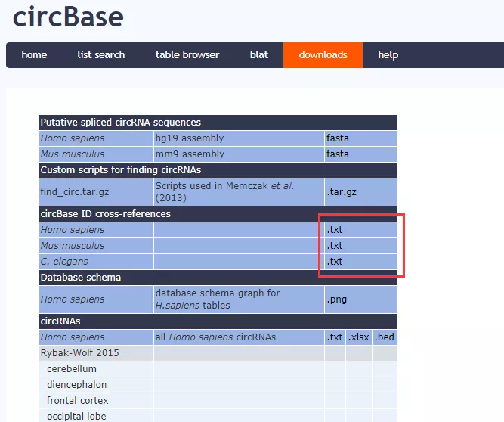
Task: Click 'Scripts used in Memczak et al.' text
Action: tap(224, 186)
